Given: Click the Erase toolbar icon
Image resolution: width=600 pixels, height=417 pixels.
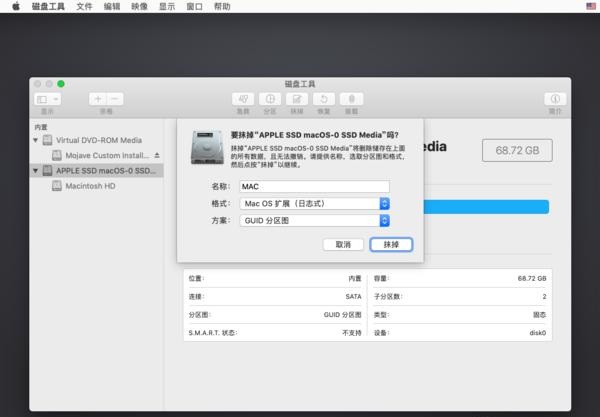Looking at the screenshot, I should [x=297, y=99].
